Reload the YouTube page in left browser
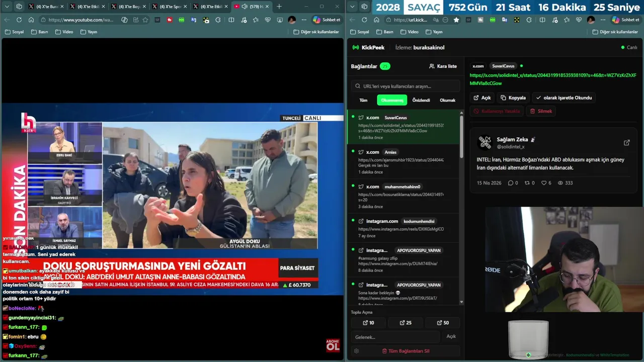This screenshot has width=644, height=362. pyautogui.click(x=19, y=20)
